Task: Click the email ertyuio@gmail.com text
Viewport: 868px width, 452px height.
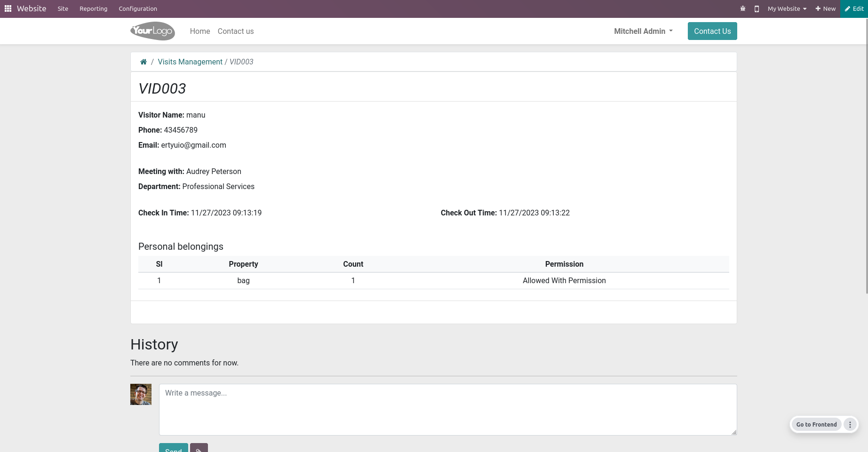Action: (194, 145)
